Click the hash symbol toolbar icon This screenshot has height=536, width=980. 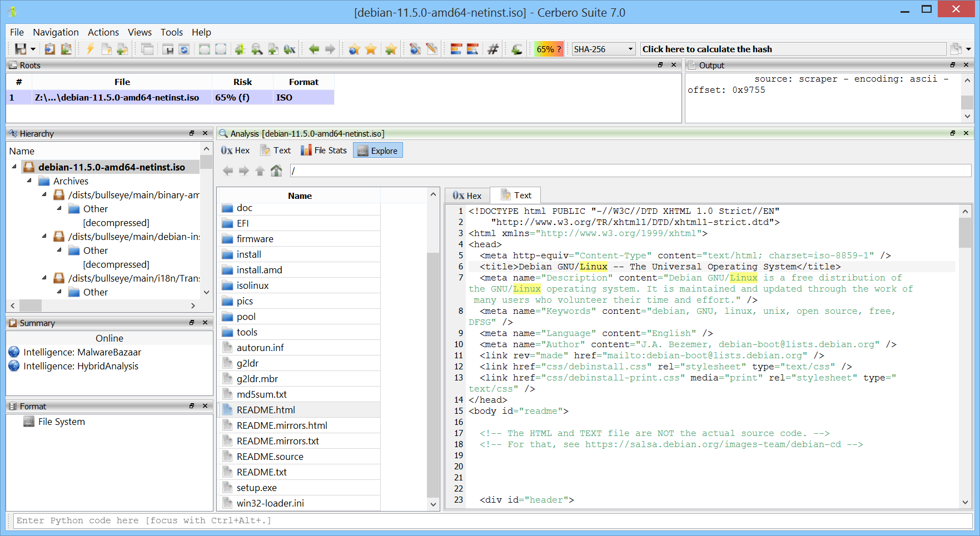point(493,49)
